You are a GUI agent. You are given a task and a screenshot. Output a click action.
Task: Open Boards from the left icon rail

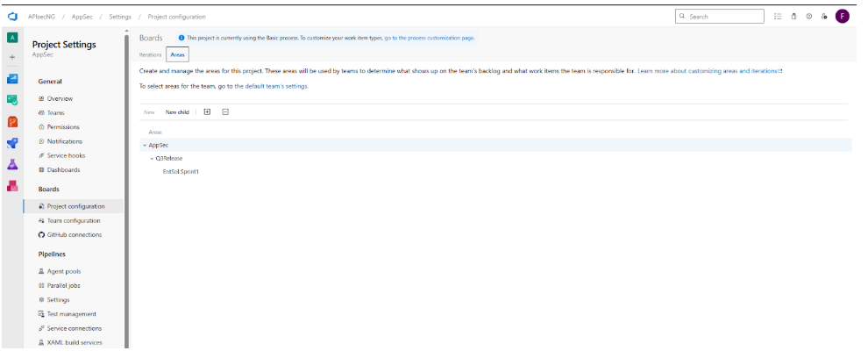12,100
